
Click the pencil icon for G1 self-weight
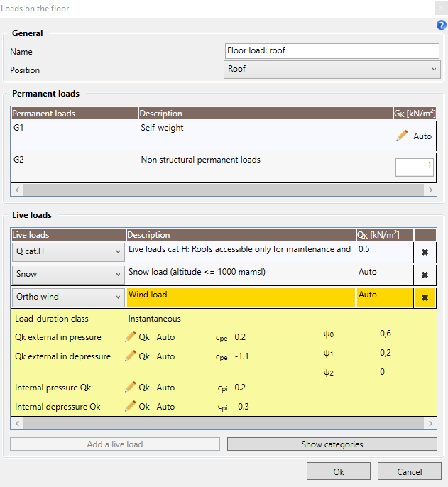(402, 136)
